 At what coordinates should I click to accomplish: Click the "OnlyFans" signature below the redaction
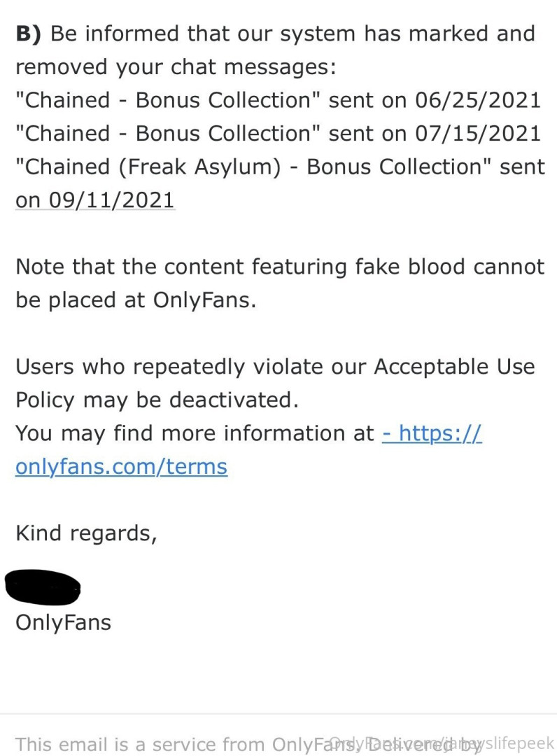click(63, 622)
